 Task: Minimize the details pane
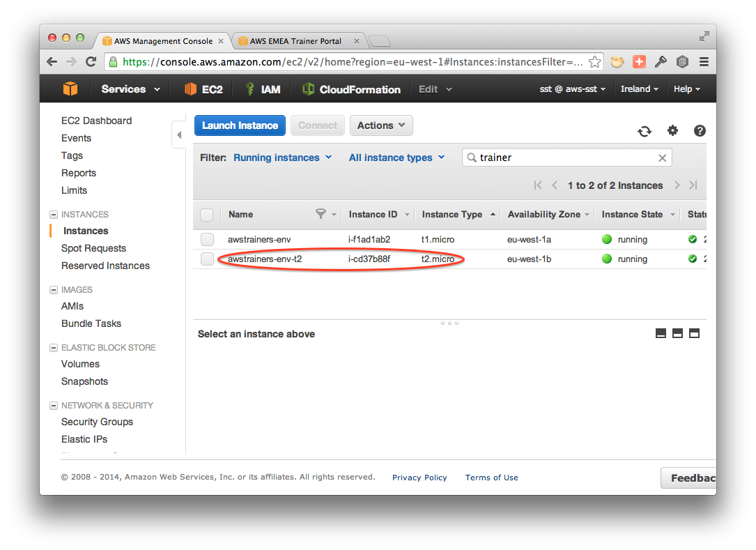tap(661, 333)
